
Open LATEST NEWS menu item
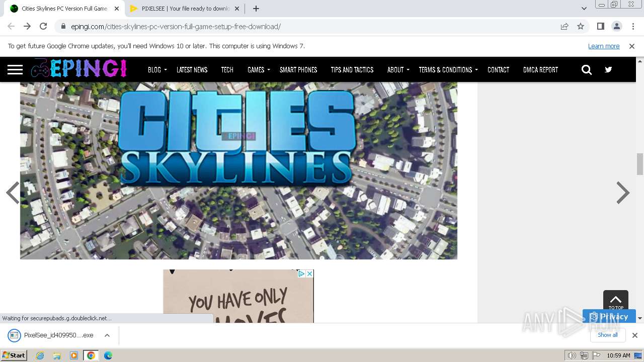click(x=192, y=69)
